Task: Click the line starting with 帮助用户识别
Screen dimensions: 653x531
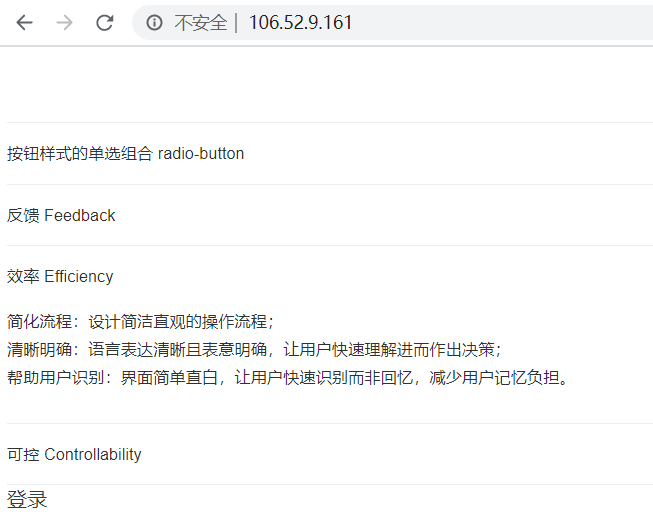Action: pyautogui.click(x=288, y=378)
